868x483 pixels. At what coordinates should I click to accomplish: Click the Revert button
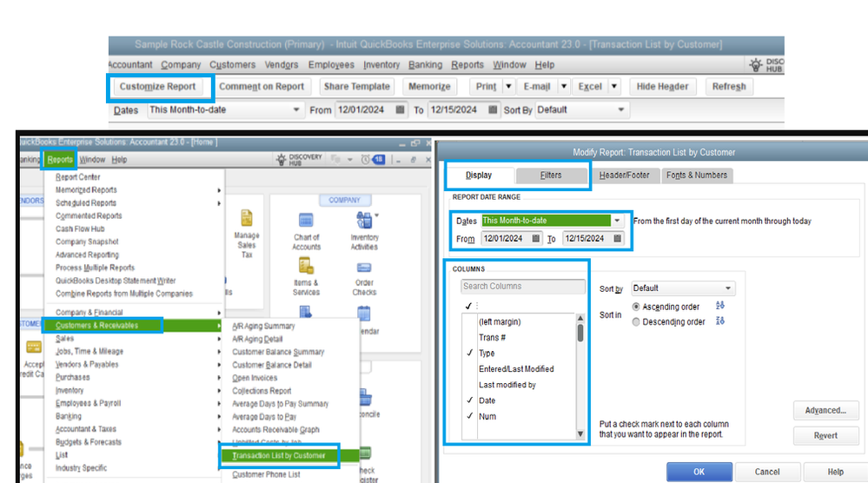coord(825,436)
